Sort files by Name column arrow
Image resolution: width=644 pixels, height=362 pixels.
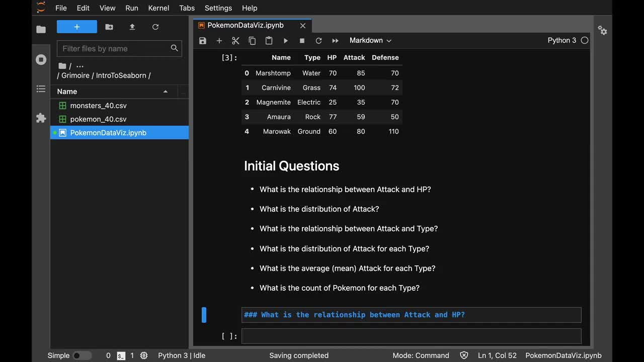(166, 92)
